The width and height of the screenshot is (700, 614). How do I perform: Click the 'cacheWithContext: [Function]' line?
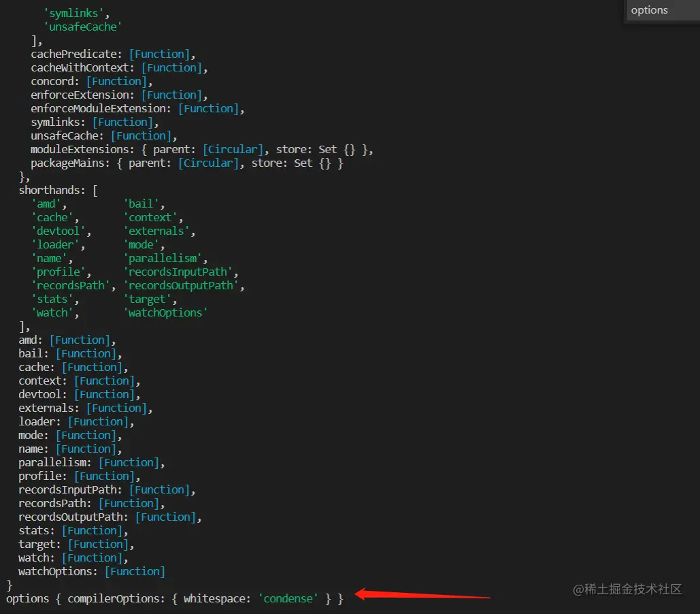click(x=119, y=68)
